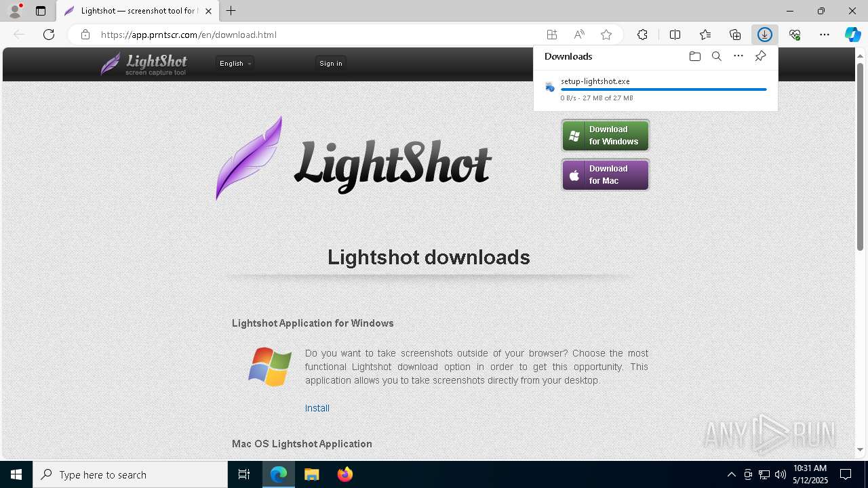Open the downloads folder icon
The height and width of the screenshot is (488, 868).
pyautogui.click(x=694, y=56)
